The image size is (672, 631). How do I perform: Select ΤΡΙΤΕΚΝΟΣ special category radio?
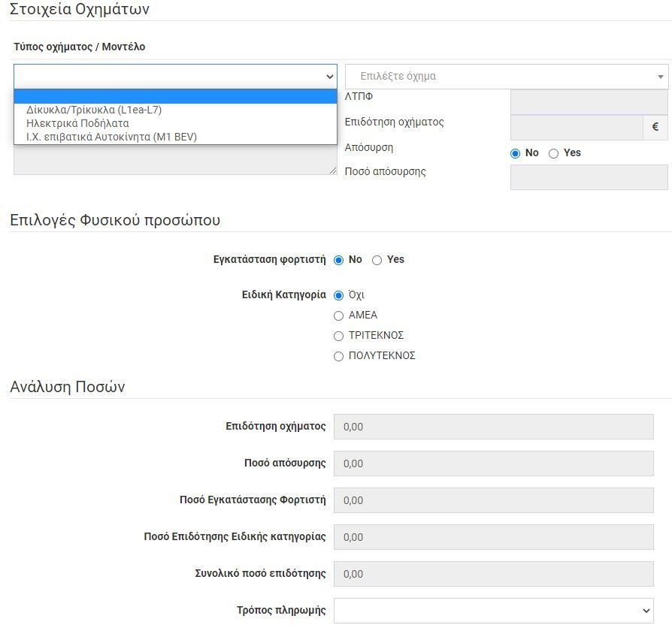pyautogui.click(x=338, y=337)
